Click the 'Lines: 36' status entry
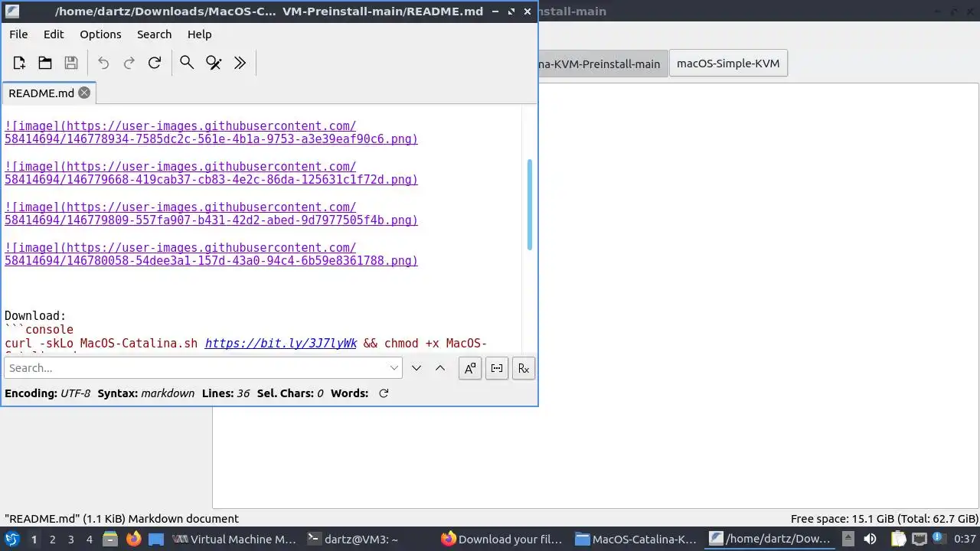This screenshot has height=551, width=980. pos(226,393)
